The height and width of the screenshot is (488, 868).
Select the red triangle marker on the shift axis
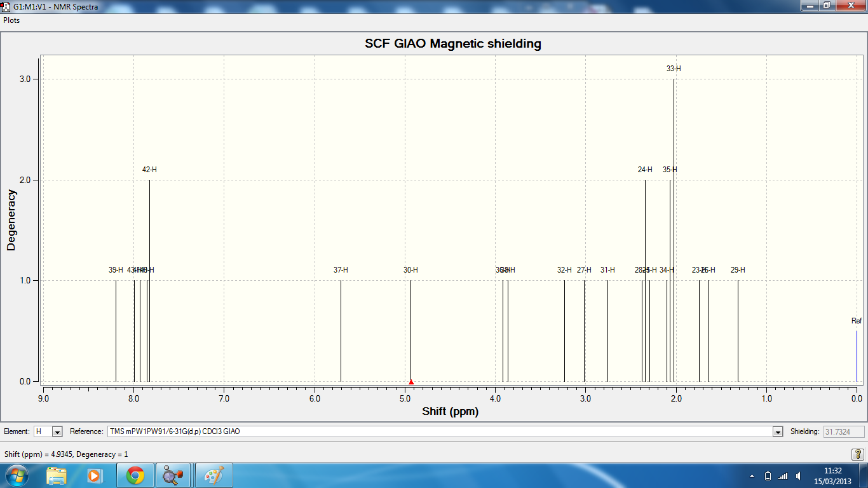(410, 382)
